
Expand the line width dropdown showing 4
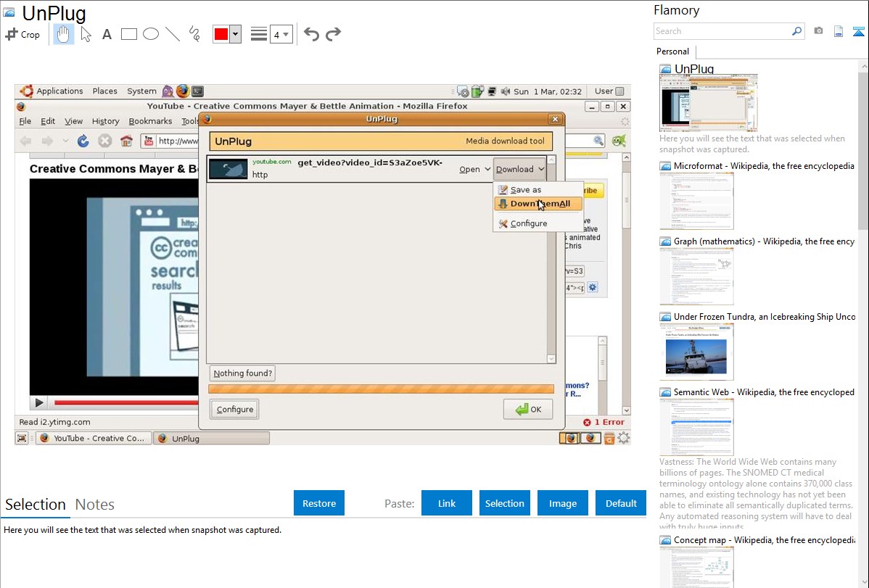281,34
